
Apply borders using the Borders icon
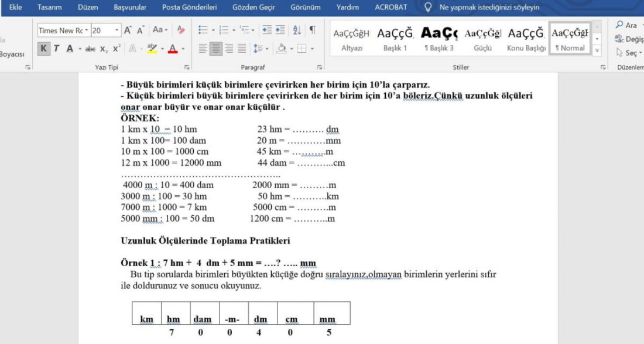pos(302,49)
